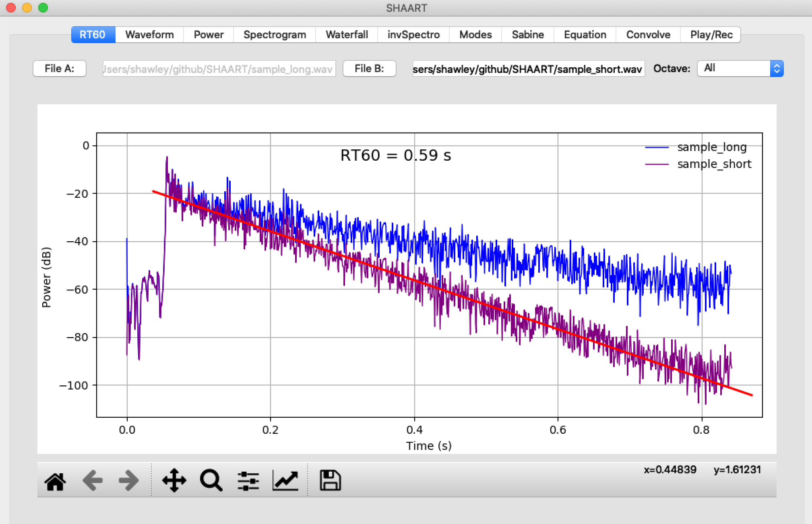Click the green zoom window button
812x524 pixels.
coord(43,8)
